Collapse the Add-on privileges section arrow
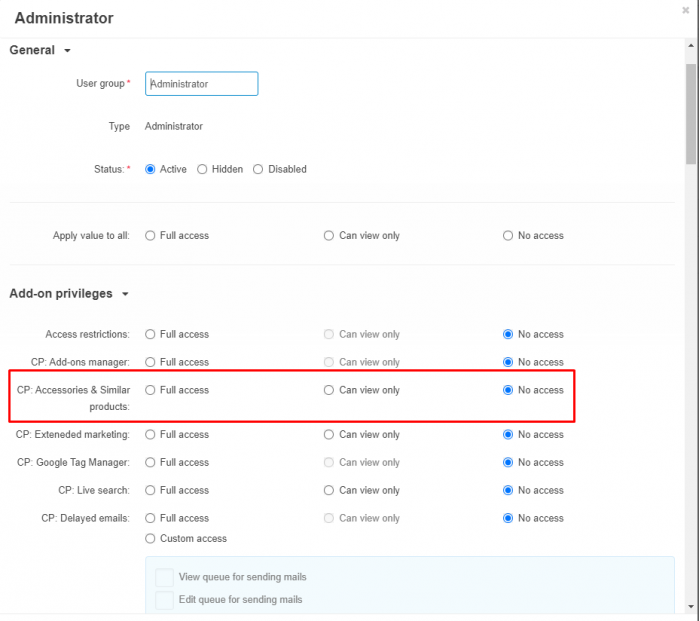Screen dimensions: 700x621 coord(125,294)
